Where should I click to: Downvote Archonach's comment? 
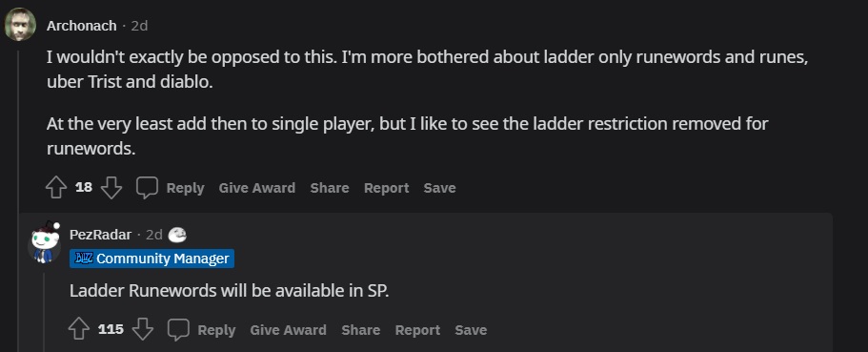(111, 188)
